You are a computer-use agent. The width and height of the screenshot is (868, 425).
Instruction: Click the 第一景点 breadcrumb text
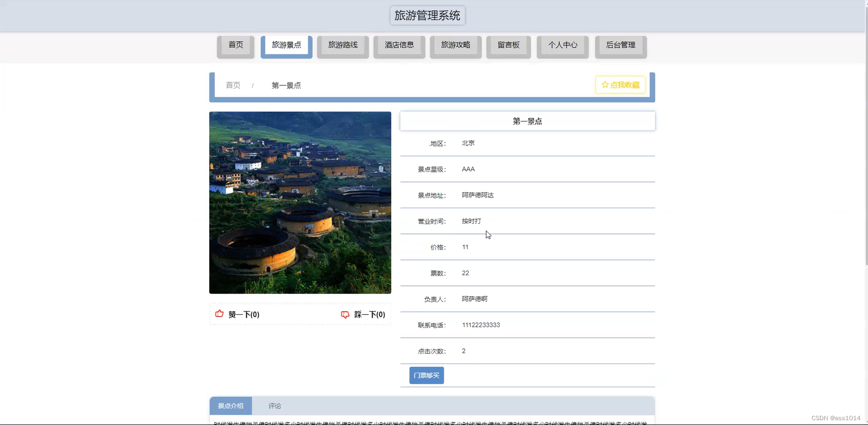pyautogui.click(x=286, y=85)
